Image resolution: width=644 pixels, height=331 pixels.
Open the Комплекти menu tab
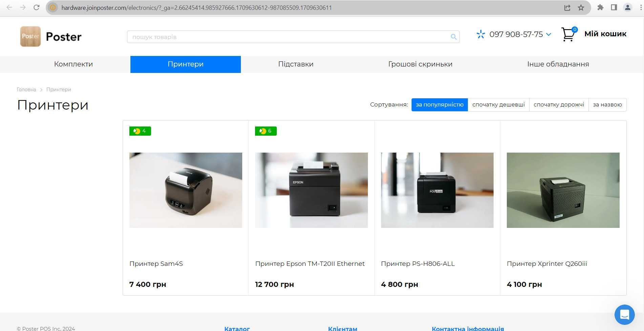[74, 64]
